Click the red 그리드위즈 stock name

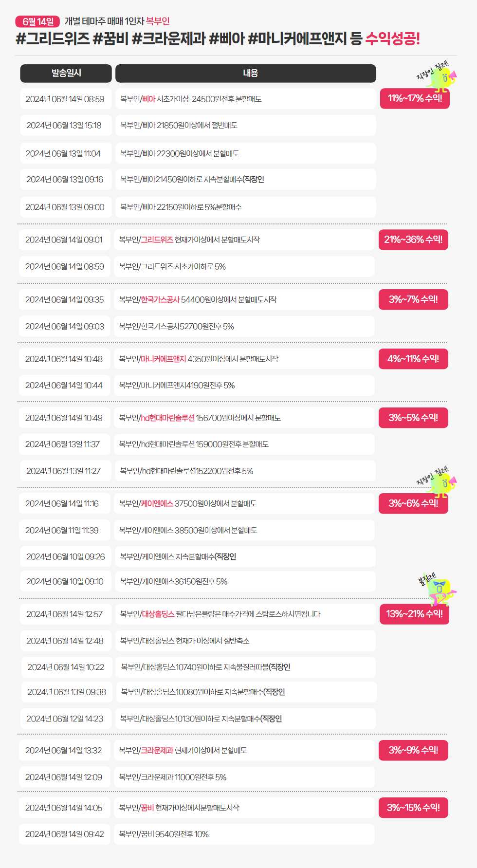pos(157,240)
